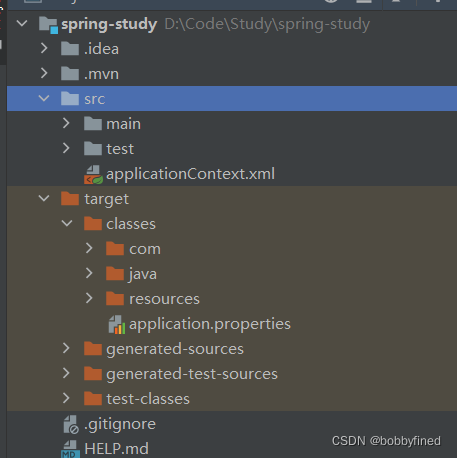
Task: Click the .gitignore file icon
Action: (x=71, y=425)
